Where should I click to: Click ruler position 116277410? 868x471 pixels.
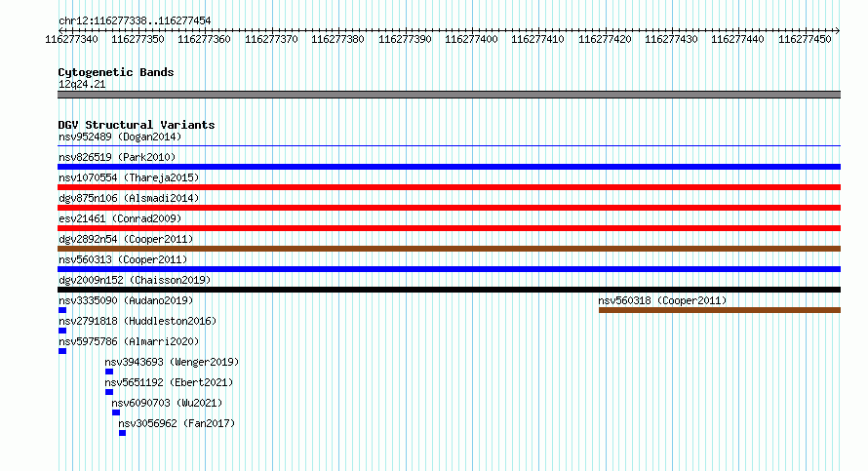(x=537, y=39)
